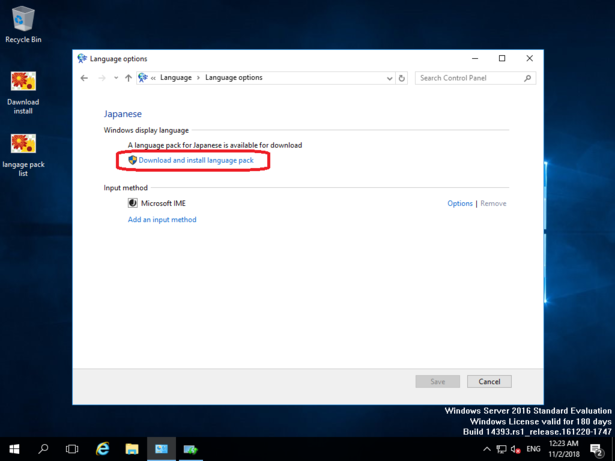Click the Input method section label
Viewport: 615px width, 461px height.
click(126, 188)
